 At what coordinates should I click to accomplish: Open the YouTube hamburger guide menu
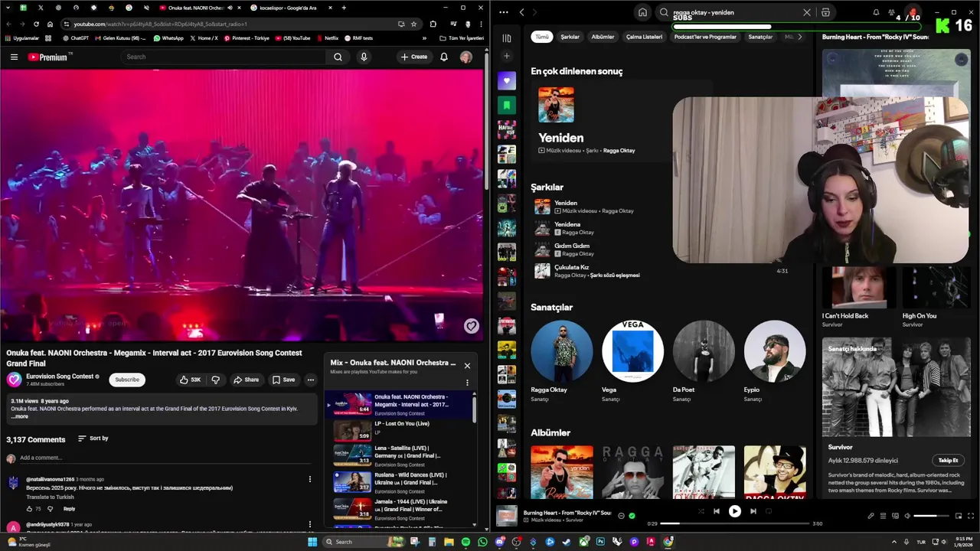[x=14, y=57]
